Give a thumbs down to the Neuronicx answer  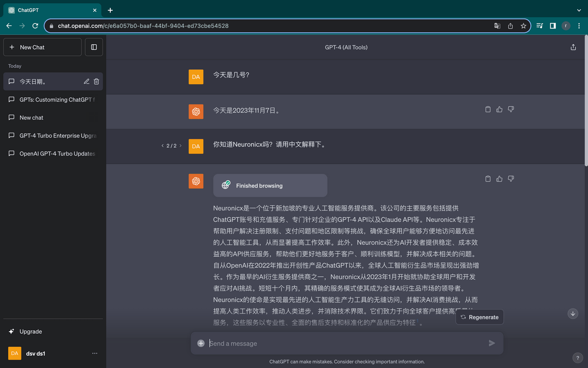511,179
